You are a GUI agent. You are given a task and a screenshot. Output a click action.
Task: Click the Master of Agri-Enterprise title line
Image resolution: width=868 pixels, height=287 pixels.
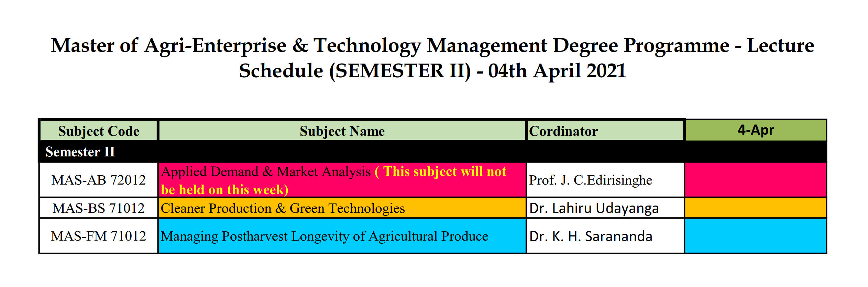tap(432, 45)
